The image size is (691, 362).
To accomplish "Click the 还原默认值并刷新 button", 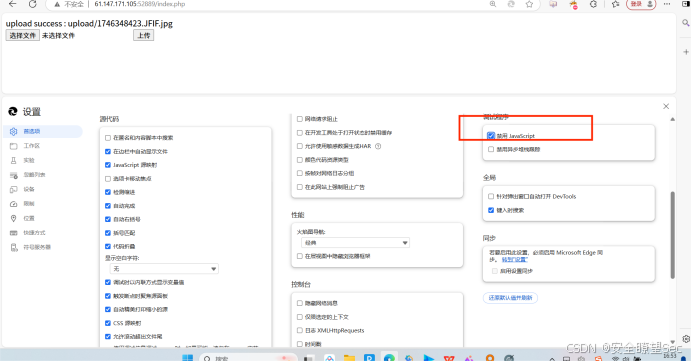I will pyautogui.click(x=510, y=298).
